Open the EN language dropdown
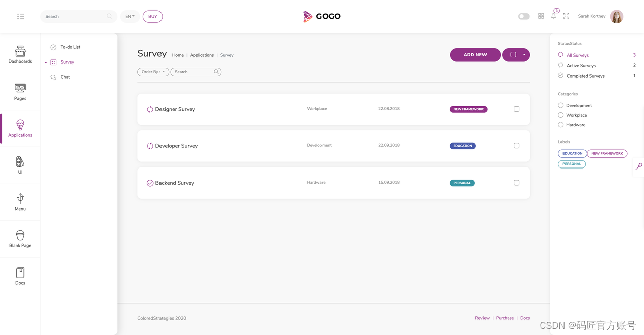This screenshot has height=335, width=644. (130, 16)
